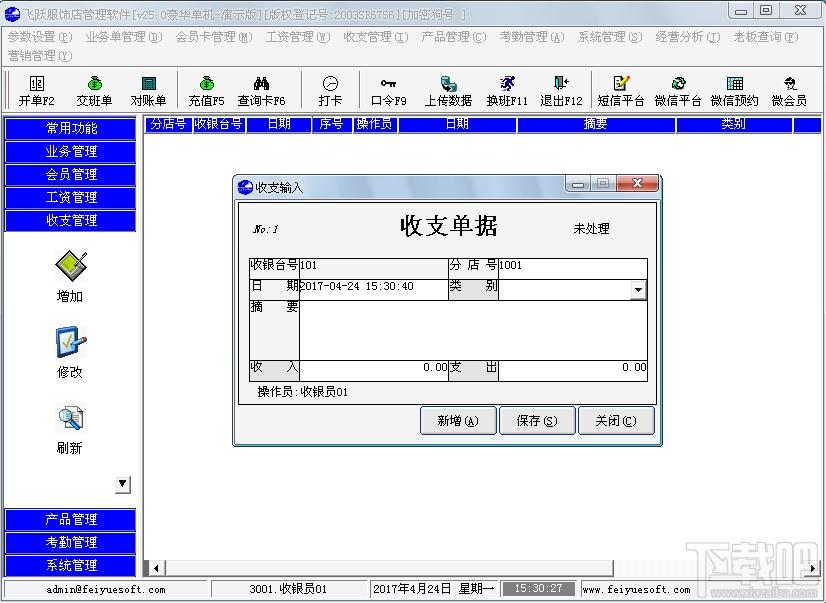Open the 工资管理(W) menu
Viewport: 826px width, 603px height.
[297, 37]
